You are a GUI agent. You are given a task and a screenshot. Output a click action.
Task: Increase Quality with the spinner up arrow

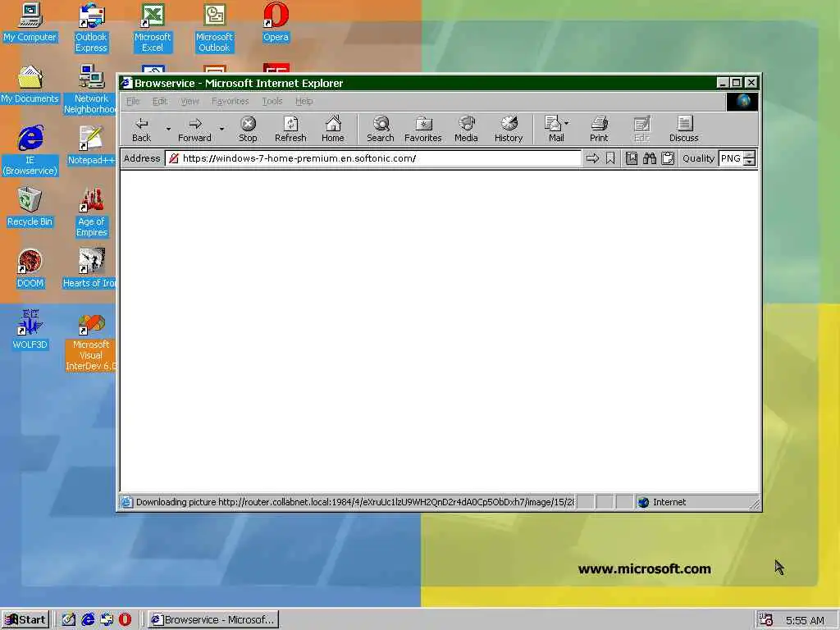click(750, 155)
